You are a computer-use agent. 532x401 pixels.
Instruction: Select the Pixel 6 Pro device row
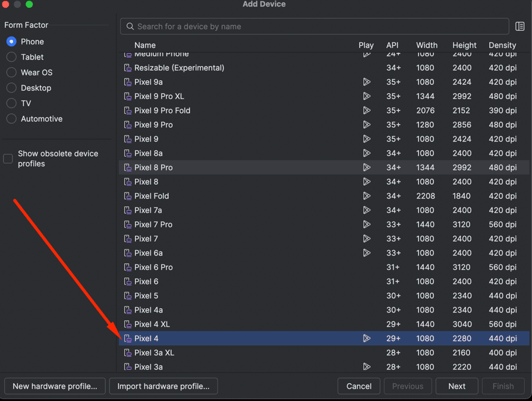coord(238,267)
